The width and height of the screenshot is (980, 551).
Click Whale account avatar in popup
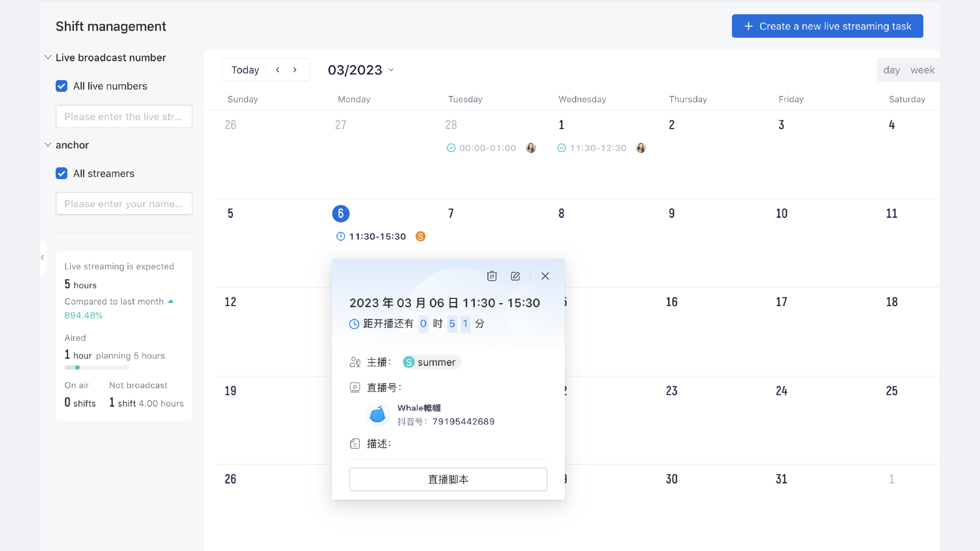click(378, 414)
